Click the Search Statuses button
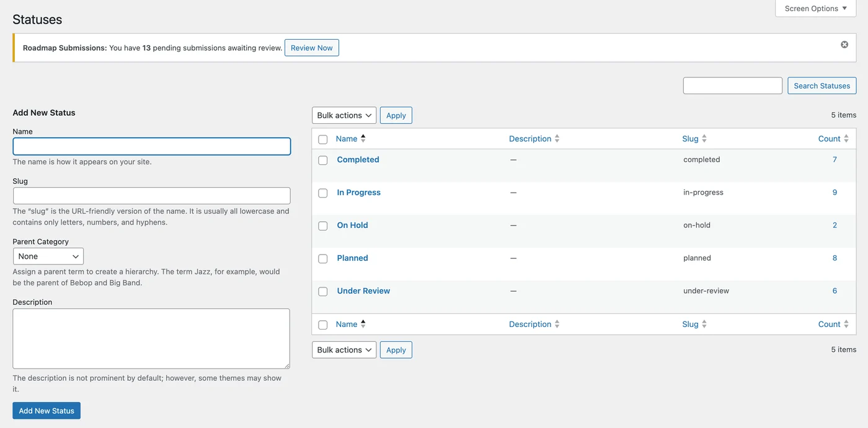The width and height of the screenshot is (868, 428). tap(822, 85)
